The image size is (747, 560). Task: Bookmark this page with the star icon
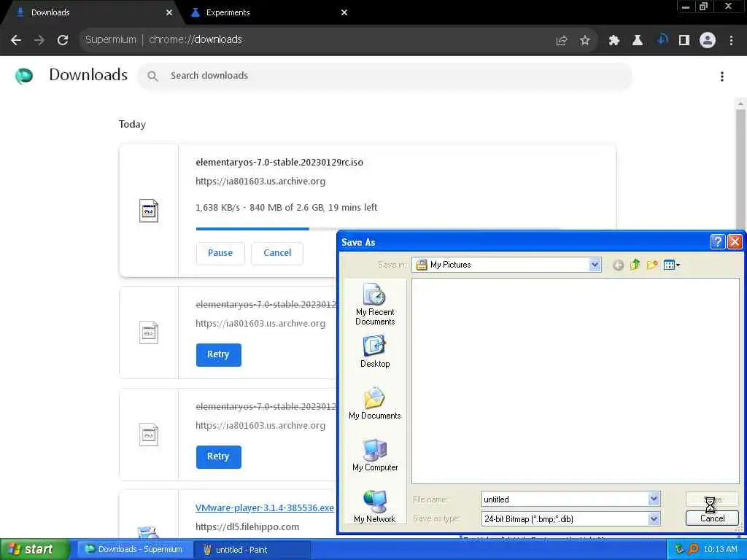(585, 41)
